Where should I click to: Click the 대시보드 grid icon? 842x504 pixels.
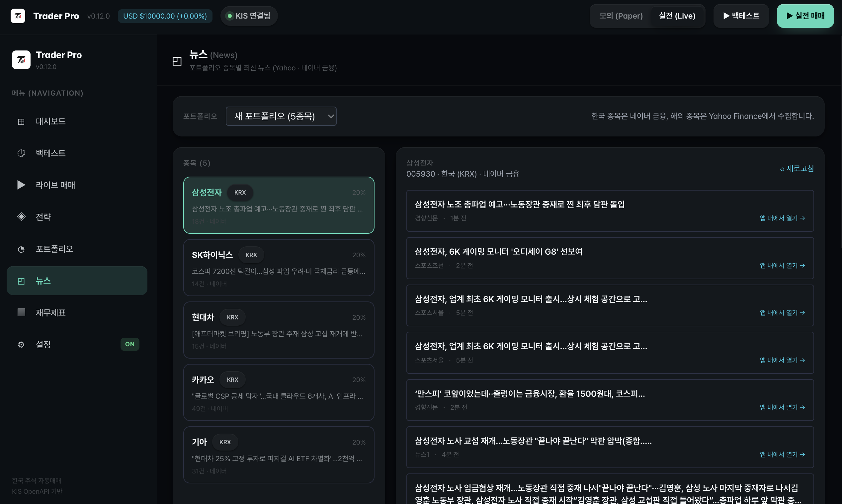tap(21, 122)
